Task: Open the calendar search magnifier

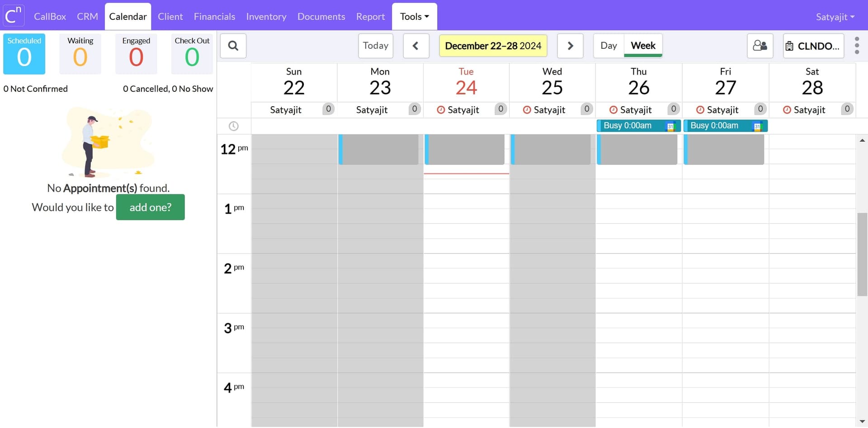Action: click(x=233, y=46)
